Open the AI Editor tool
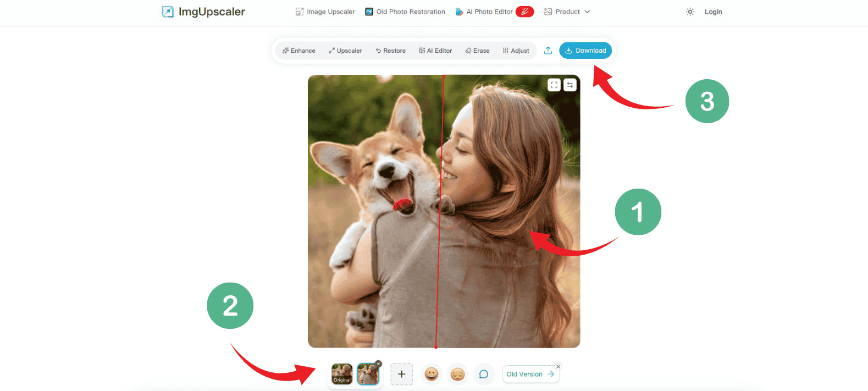This screenshot has height=391, width=868. (435, 51)
